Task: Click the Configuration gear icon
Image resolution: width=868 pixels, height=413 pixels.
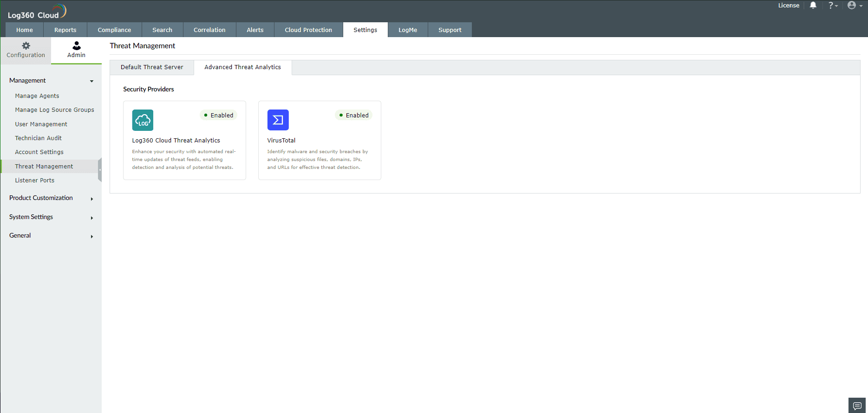Action: (26, 45)
